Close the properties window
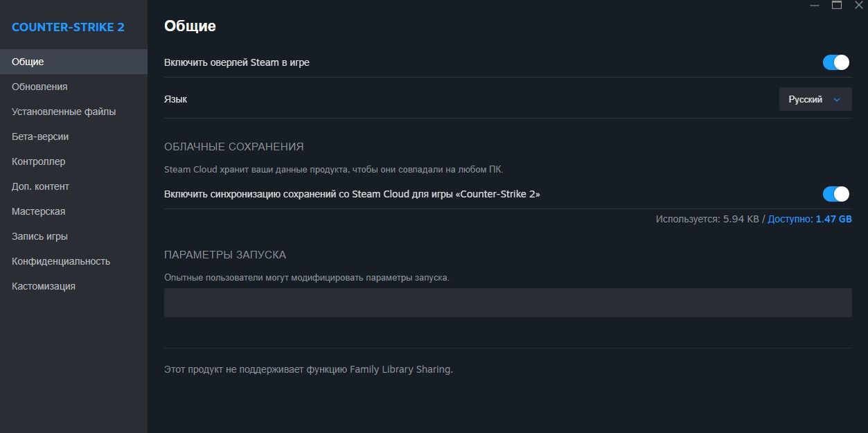 click(858, 6)
